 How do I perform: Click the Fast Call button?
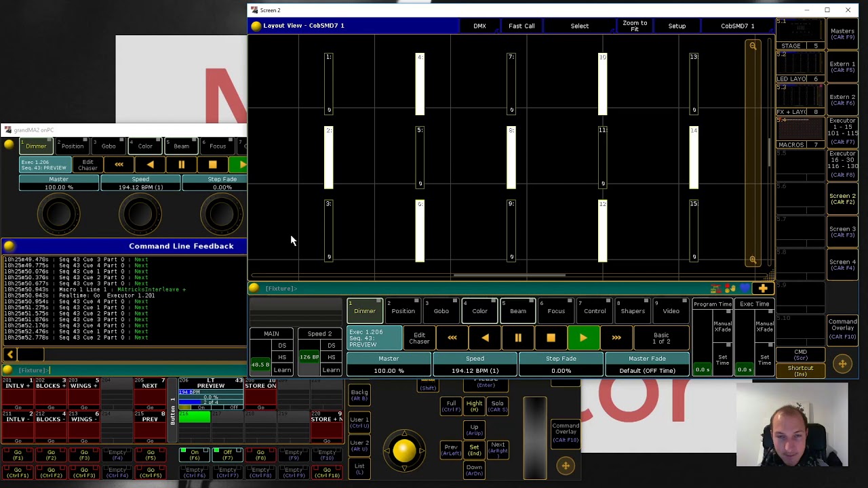[521, 26]
